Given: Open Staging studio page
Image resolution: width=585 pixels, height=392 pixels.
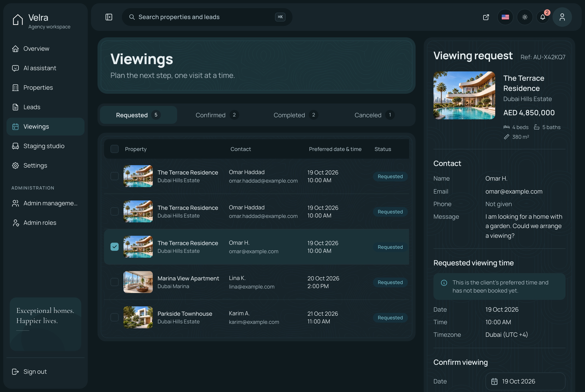Looking at the screenshot, I should [45, 146].
